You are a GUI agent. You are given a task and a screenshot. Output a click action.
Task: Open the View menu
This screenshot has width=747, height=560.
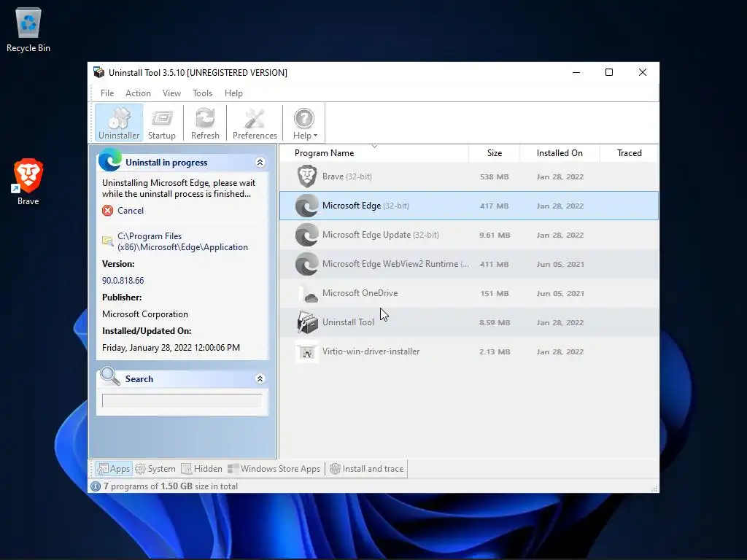pyautogui.click(x=171, y=93)
